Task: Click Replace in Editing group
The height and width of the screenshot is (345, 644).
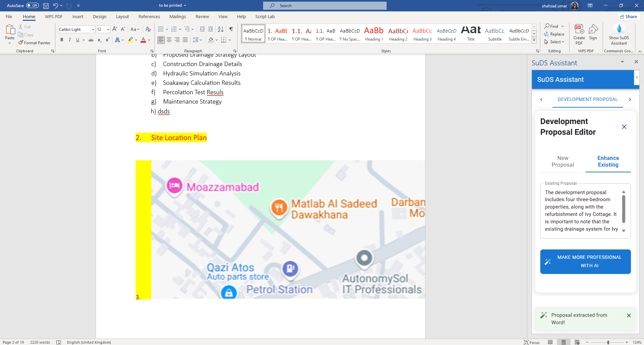Action: pyautogui.click(x=554, y=34)
